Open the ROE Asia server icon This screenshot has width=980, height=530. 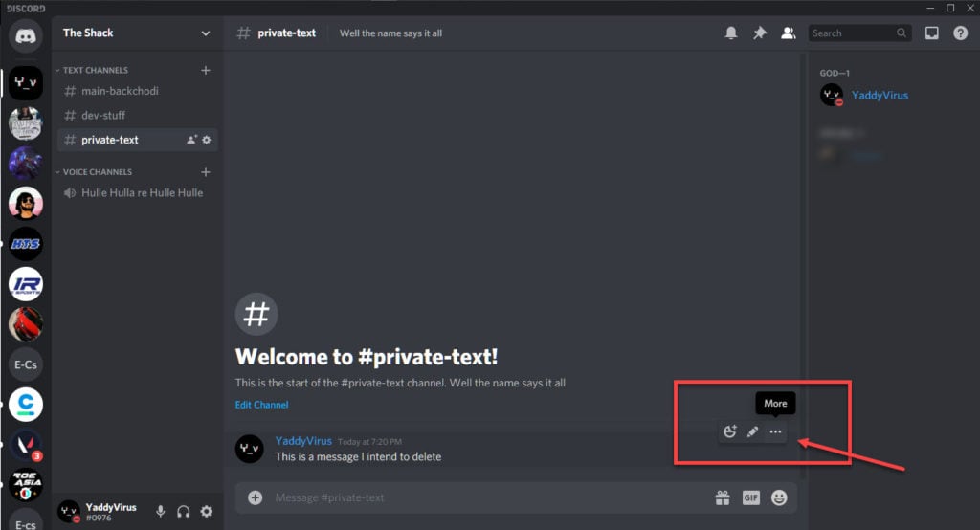tap(26, 485)
